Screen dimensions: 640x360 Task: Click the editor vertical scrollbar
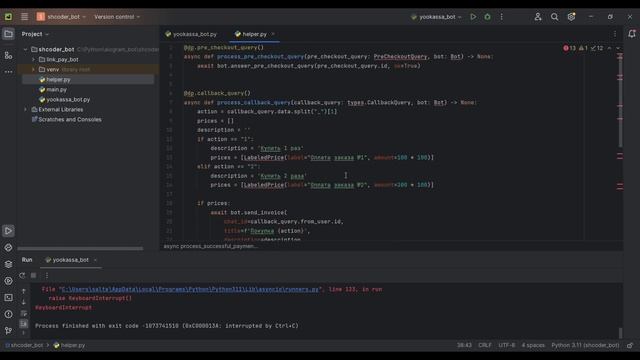pos(620,100)
